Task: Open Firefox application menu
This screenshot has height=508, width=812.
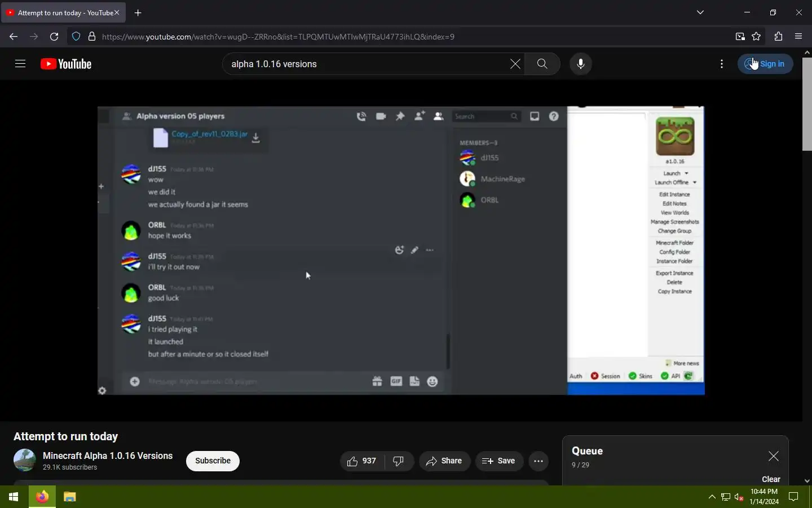Action: point(798,37)
